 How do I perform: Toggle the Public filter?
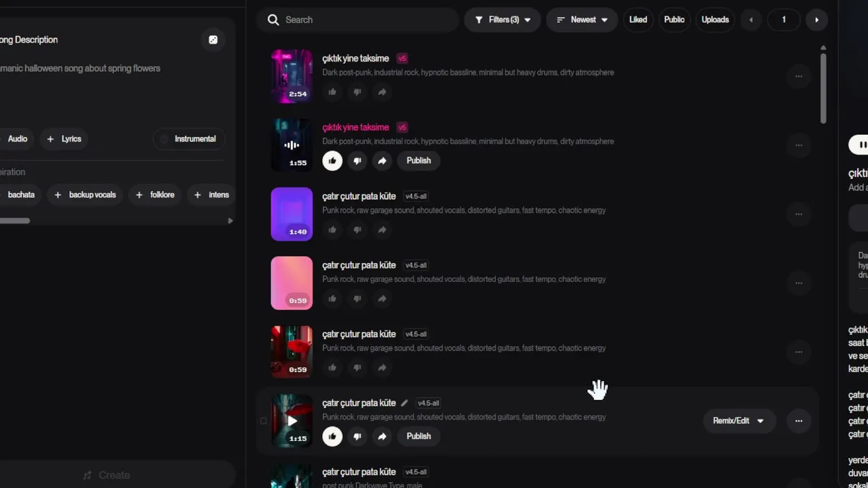pos(674,20)
